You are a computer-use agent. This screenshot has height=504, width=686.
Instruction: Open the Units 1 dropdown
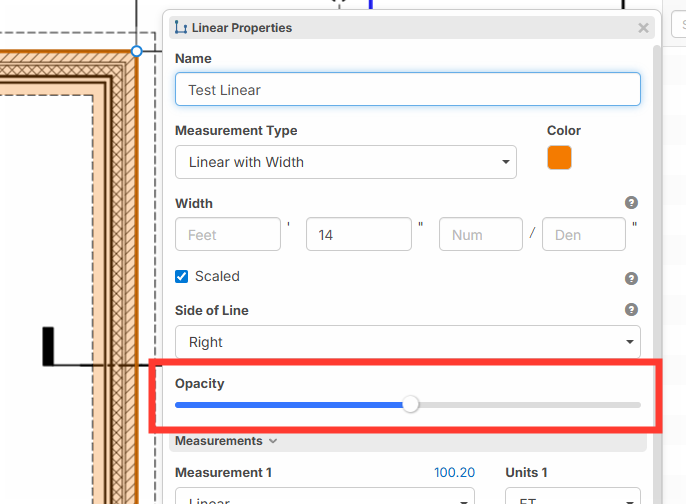tap(572, 497)
